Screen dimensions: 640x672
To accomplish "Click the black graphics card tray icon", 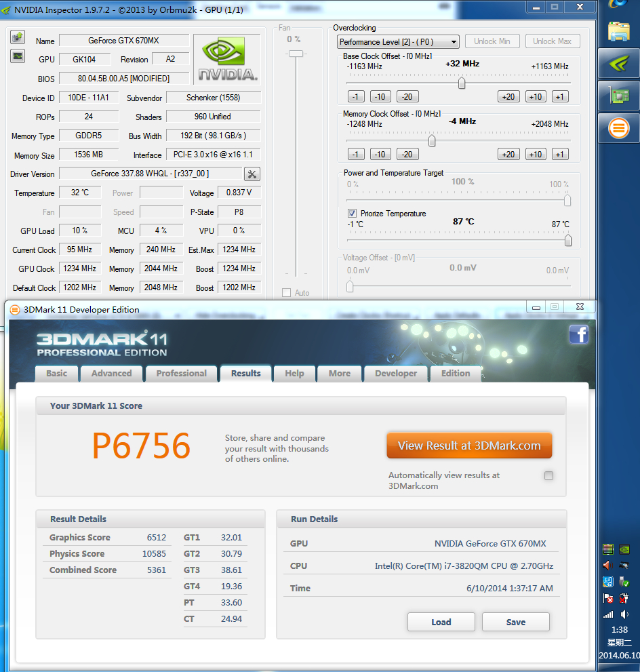I will pos(624,566).
